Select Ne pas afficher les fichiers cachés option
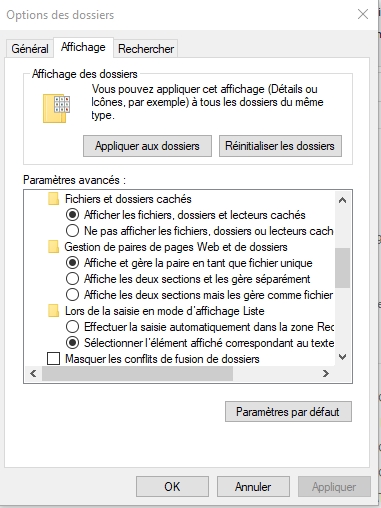 [x=72, y=231]
